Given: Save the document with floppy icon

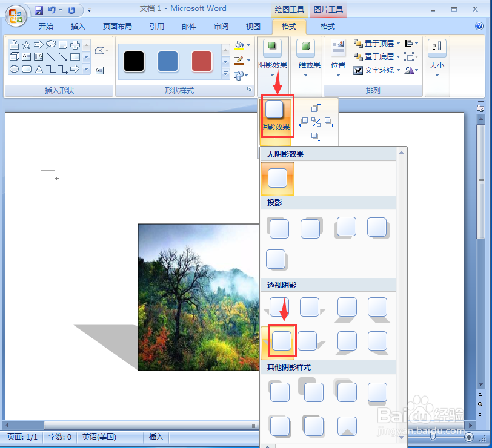Looking at the screenshot, I should [39, 10].
